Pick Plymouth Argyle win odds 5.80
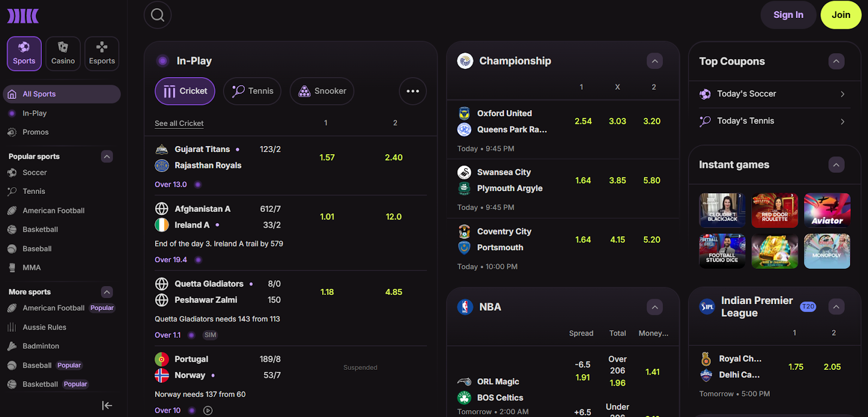Screen dimensions: 868x417 click(652, 180)
